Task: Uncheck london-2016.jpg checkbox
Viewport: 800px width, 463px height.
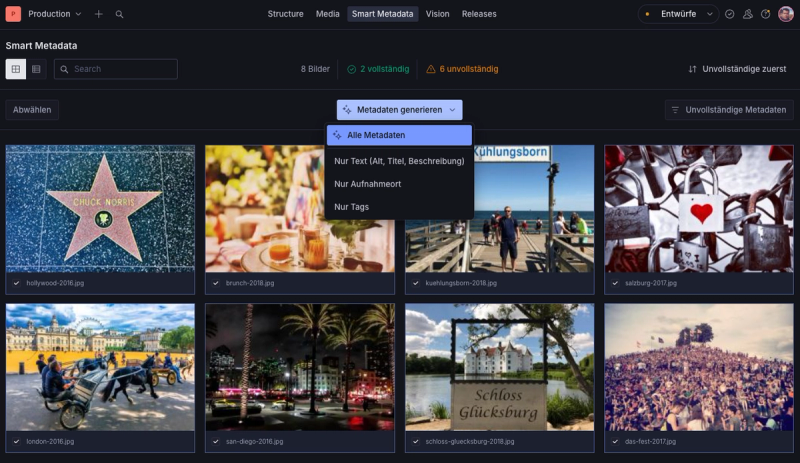Action: pyautogui.click(x=16, y=442)
